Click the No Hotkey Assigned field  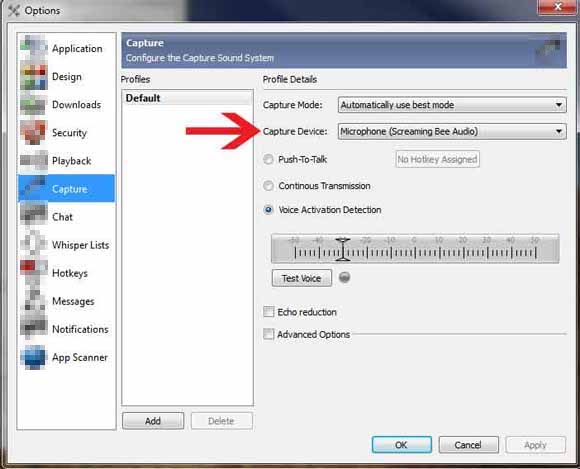pos(438,159)
